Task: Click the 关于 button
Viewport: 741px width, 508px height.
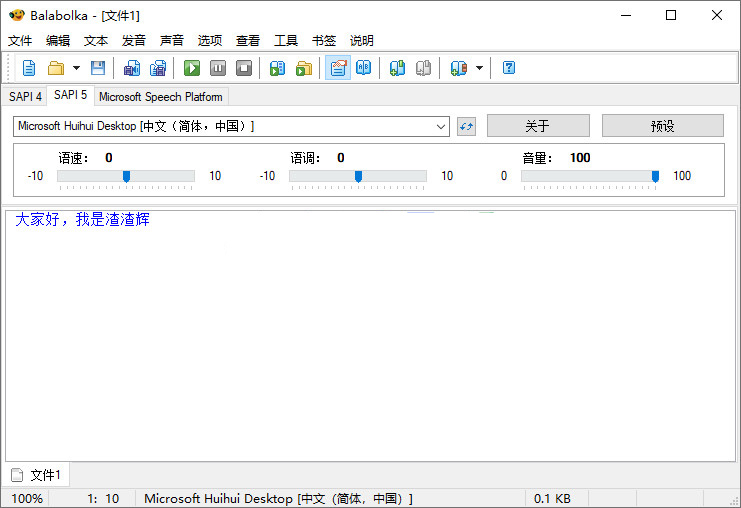Action: [538, 126]
